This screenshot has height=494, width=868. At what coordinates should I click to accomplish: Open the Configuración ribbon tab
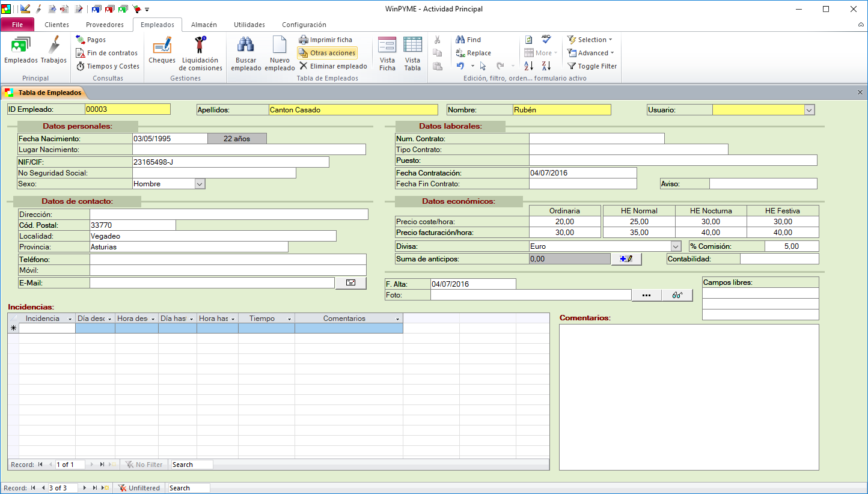tap(304, 25)
